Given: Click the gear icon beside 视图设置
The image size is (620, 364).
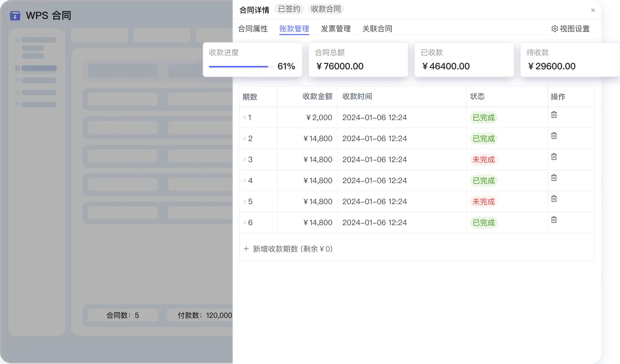Looking at the screenshot, I should pos(555,29).
